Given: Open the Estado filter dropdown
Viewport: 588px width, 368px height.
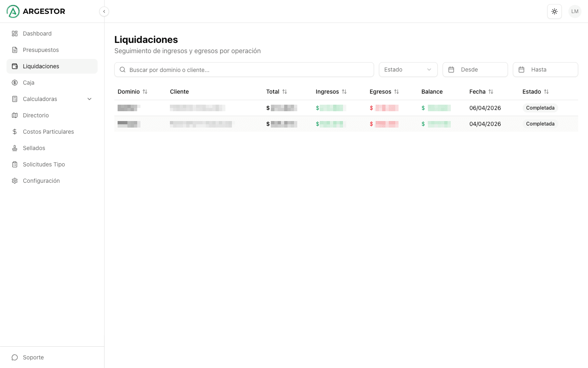Looking at the screenshot, I should tap(408, 70).
